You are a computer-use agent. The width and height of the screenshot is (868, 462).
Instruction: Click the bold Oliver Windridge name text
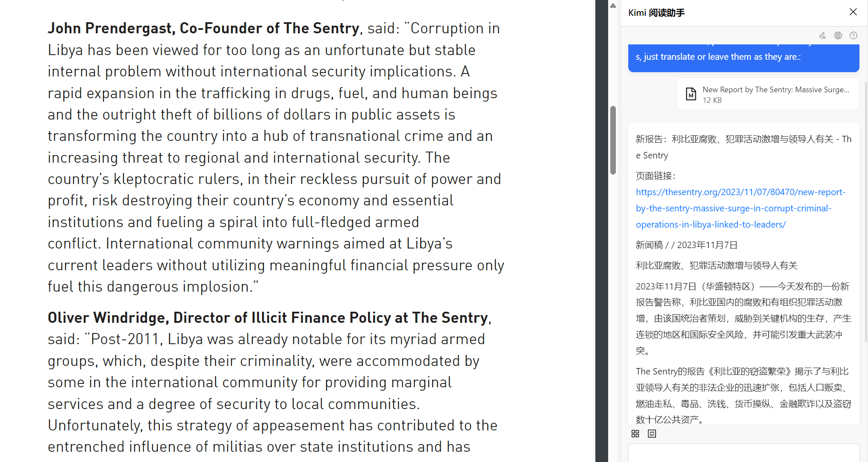[268, 318]
